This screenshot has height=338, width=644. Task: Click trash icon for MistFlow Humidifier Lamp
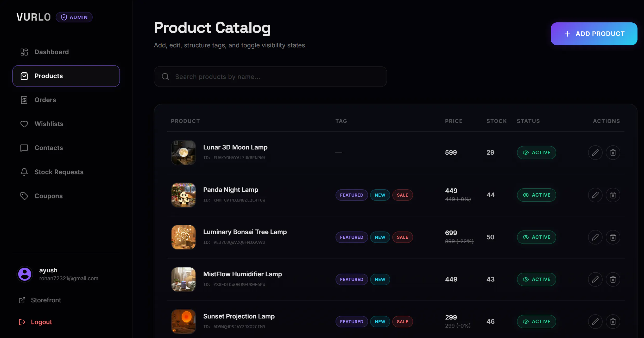[x=613, y=279]
